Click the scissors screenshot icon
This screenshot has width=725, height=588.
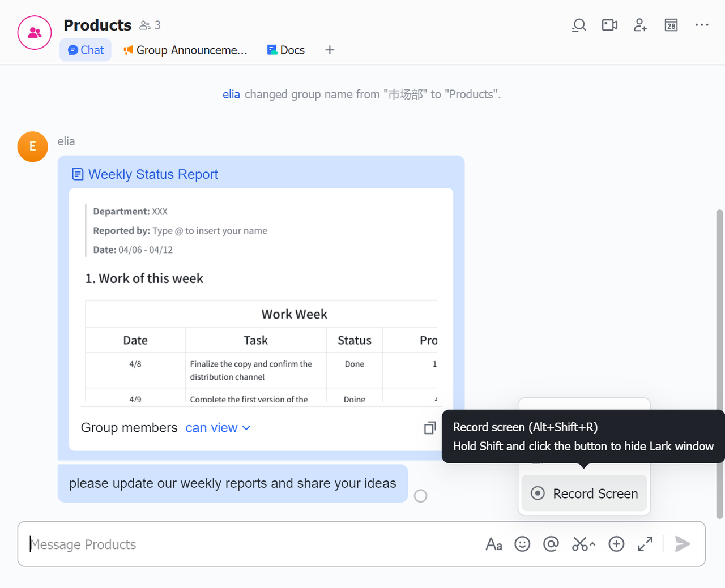click(x=581, y=544)
